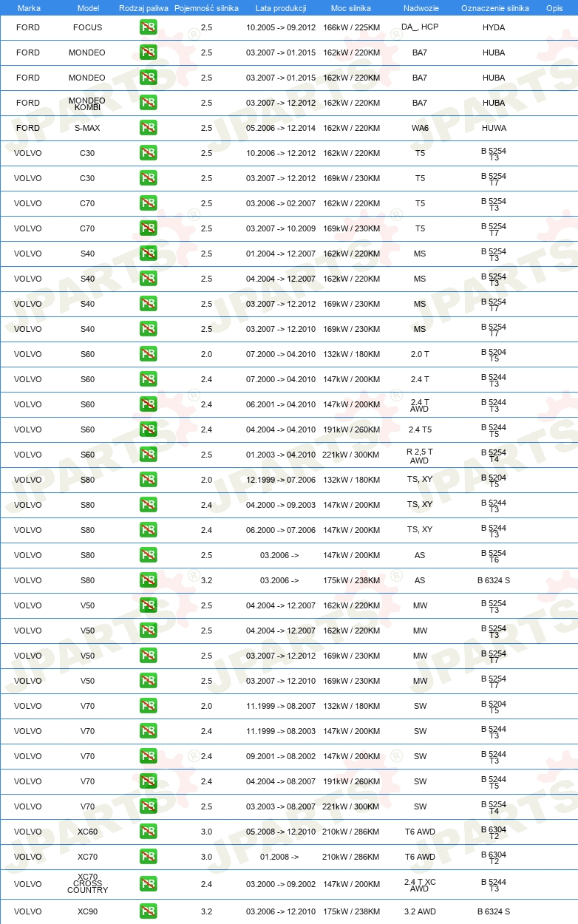578x924 pixels.
Task: Click the "11.1999 -> 08.2003" production years cell
Action: [x=281, y=731]
